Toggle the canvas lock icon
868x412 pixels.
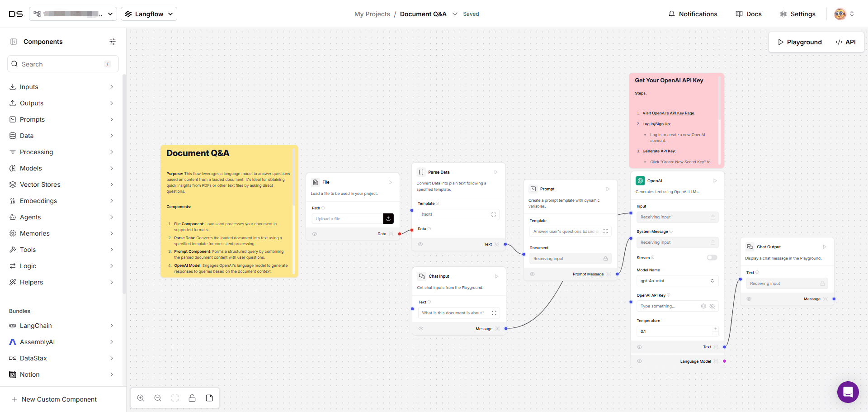coord(192,398)
